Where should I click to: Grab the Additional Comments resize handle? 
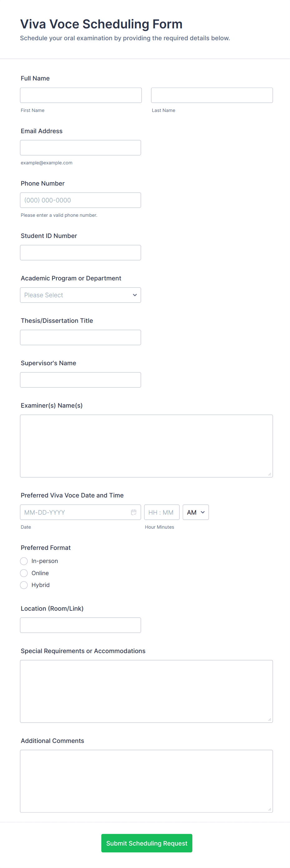tap(269, 809)
